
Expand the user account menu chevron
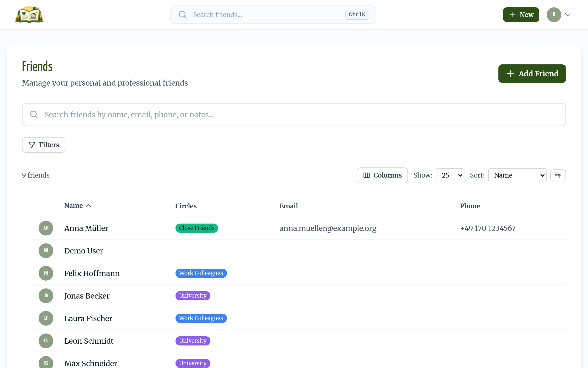pyautogui.click(x=568, y=14)
